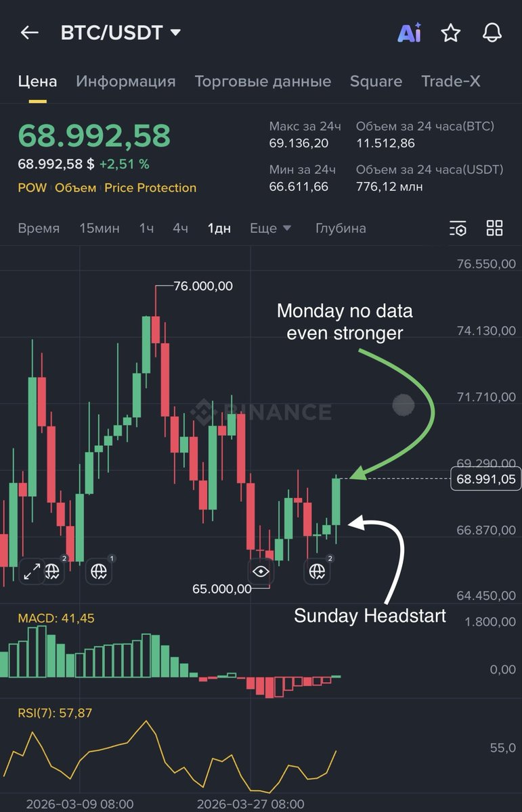The height and width of the screenshot is (812, 522).
Task: Toggle the eye visibility icon on chart
Action: click(261, 571)
